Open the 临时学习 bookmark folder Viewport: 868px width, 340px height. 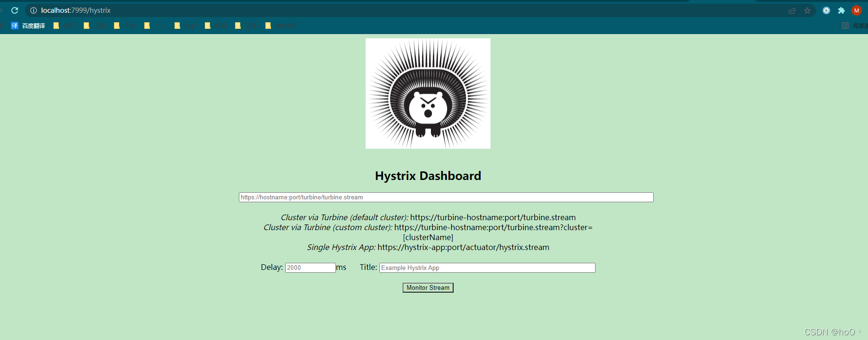pos(282,26)
